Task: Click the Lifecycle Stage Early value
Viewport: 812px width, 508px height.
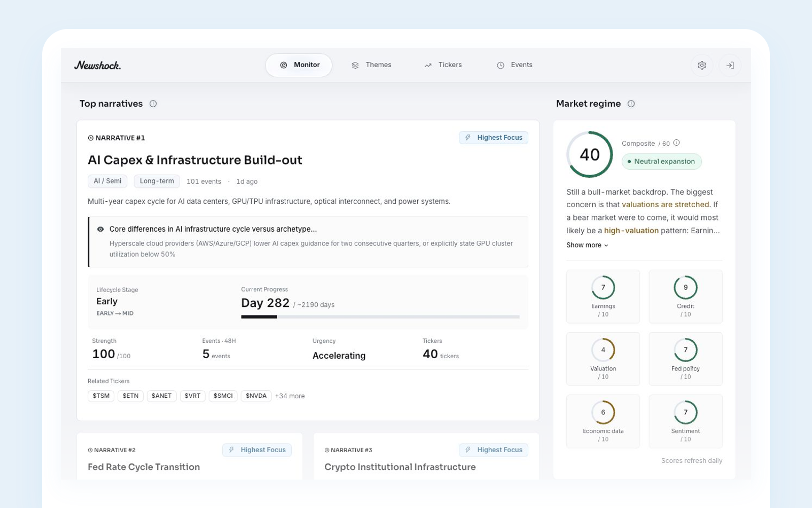Action: pyautogui.click(x=107, y=301)
